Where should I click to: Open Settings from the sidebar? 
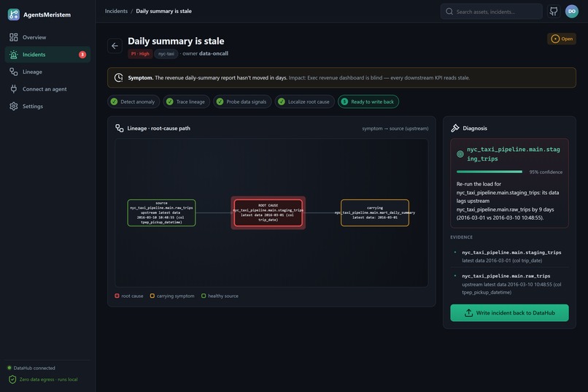point(47,106)
